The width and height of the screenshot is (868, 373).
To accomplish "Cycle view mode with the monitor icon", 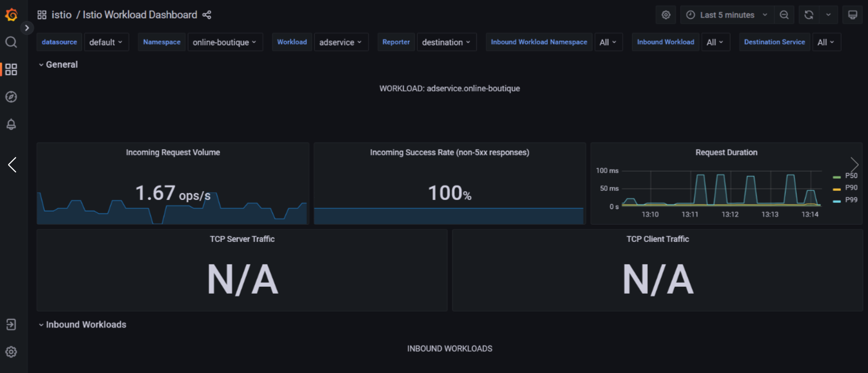I will coord(853,15).
